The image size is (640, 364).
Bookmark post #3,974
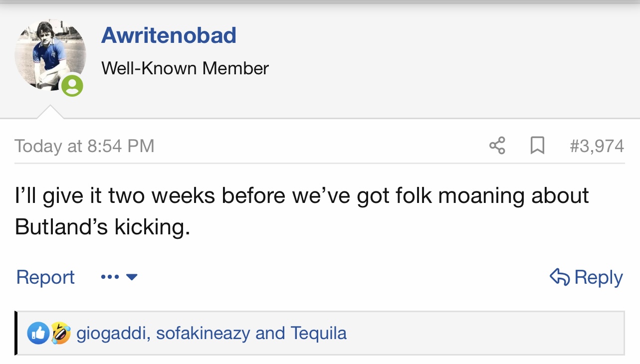point(537,146)
